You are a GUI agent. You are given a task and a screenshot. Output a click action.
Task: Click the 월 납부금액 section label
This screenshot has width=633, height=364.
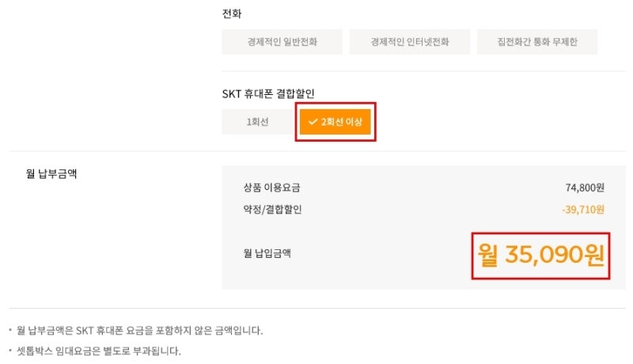tap(51, 173)
